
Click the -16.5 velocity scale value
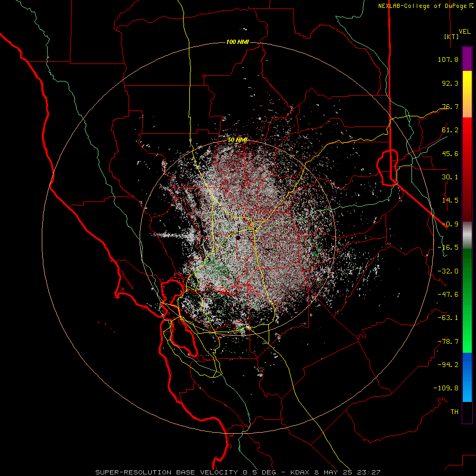coord(448,248)
